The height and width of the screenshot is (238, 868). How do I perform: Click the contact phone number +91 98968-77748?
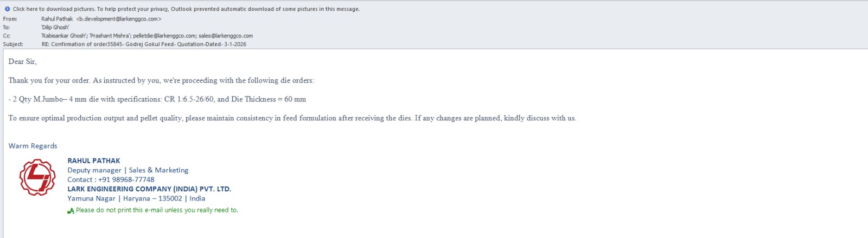(126, 179)
